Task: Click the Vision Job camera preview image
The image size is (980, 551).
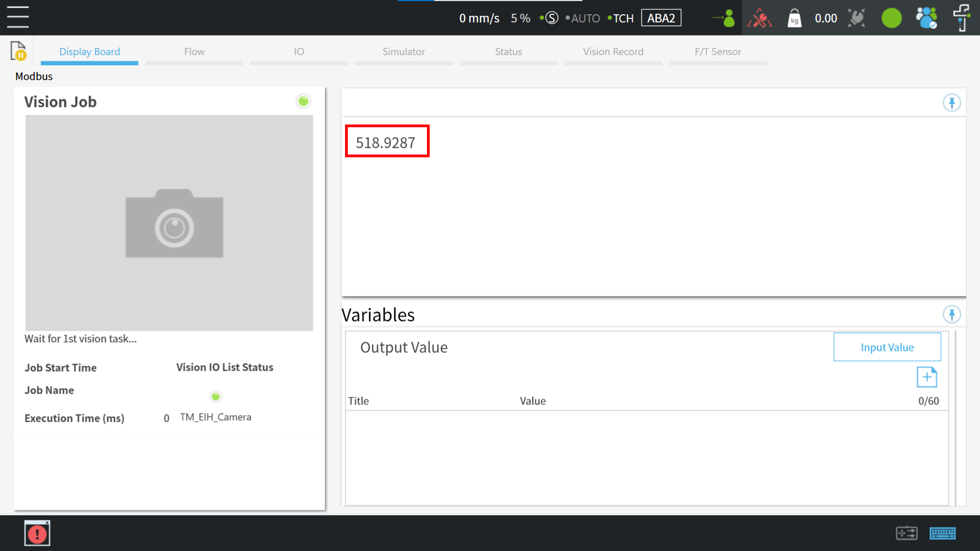Action: pos(169,223)
